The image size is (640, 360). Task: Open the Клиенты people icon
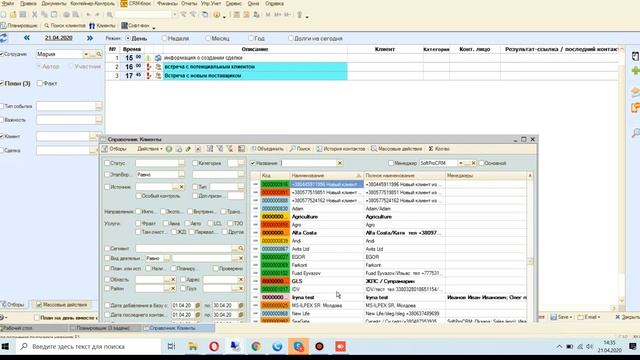tap(102, 26)
